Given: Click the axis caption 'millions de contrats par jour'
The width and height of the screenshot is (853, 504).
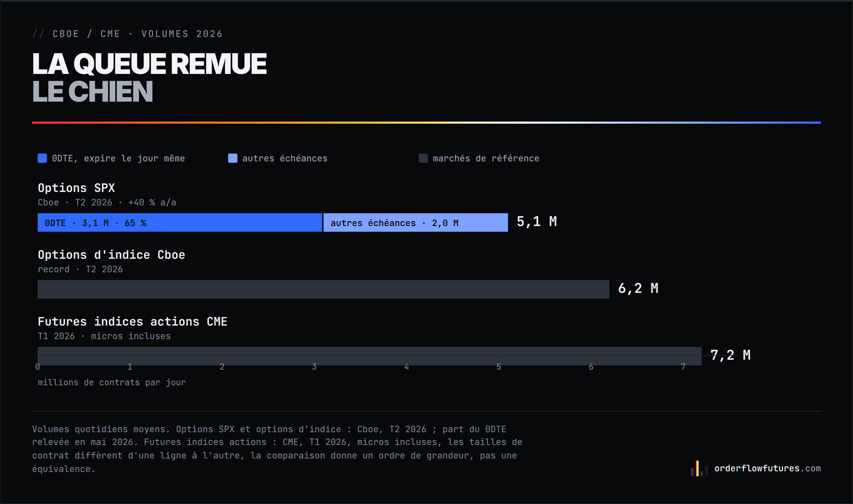Looking at the screenshot, I should click(112, 382).
